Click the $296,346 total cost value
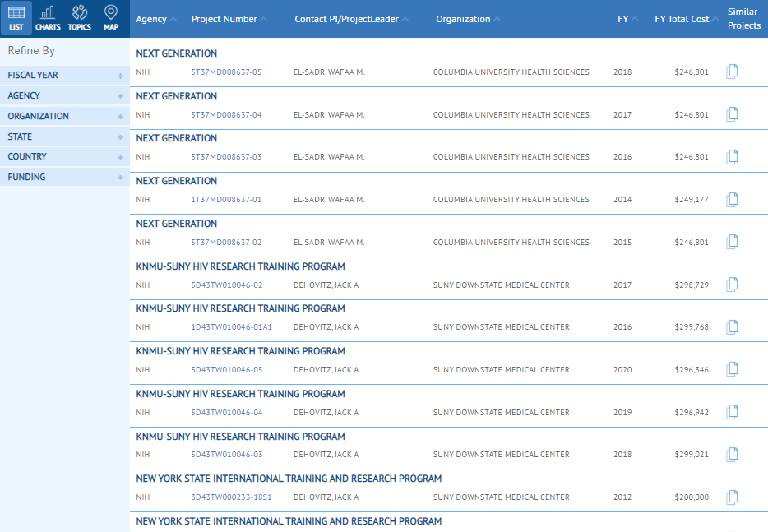Image resolution: width=768 pixels, height=532 pixels. pyautogui.click(x=692, y=370)
